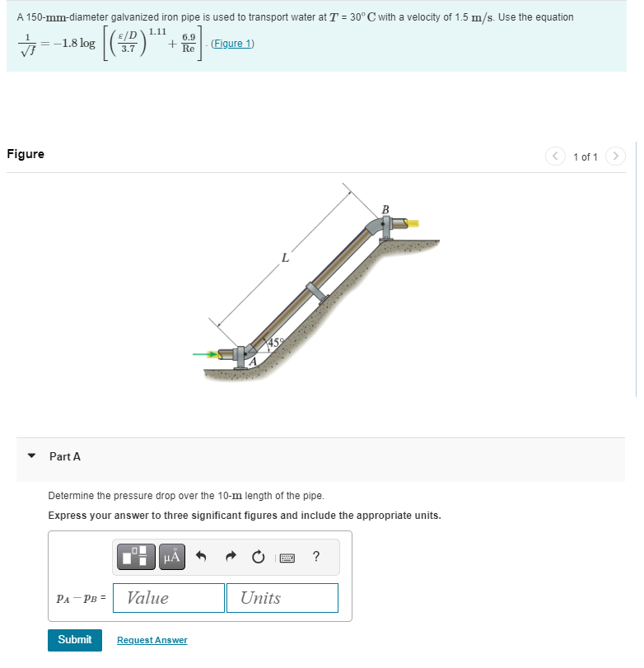Click the next figure arrow

click(x=615, y=156)
